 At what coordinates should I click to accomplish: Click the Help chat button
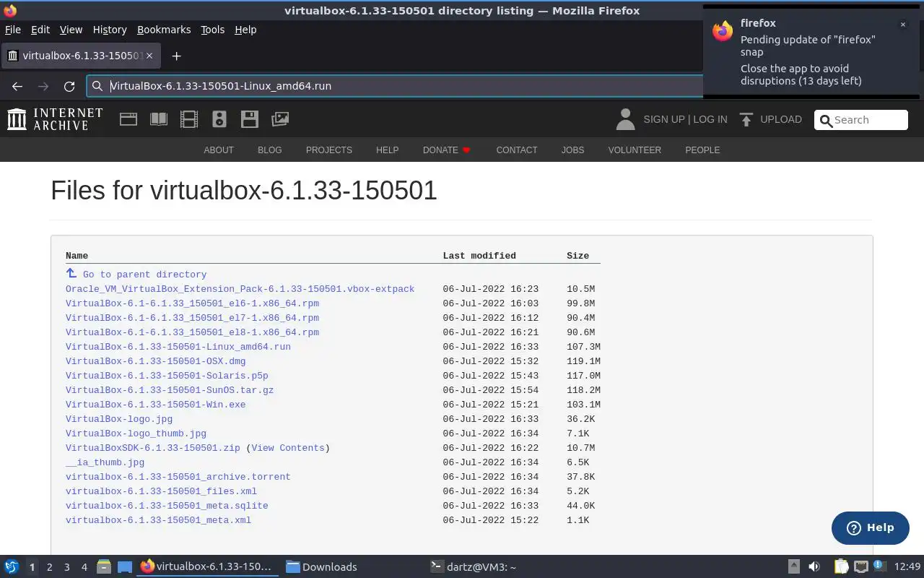(870, 527)
